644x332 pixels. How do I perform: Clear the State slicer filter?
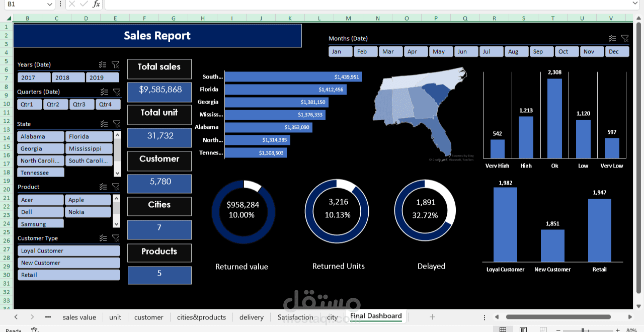[x=117, y=124]
